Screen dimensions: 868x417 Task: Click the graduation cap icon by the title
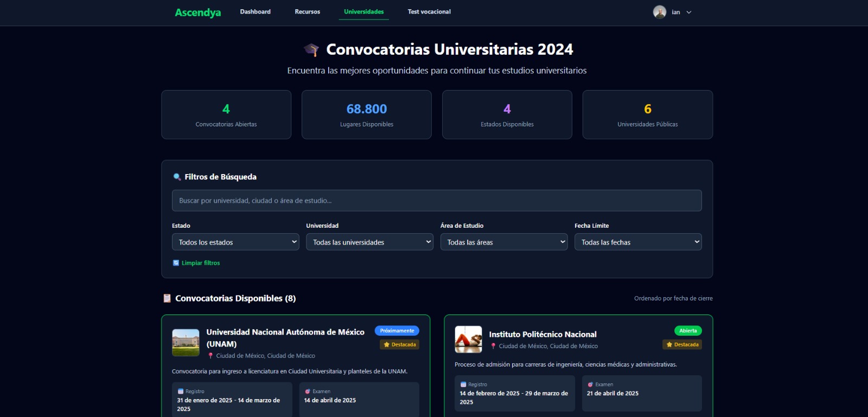311,50
